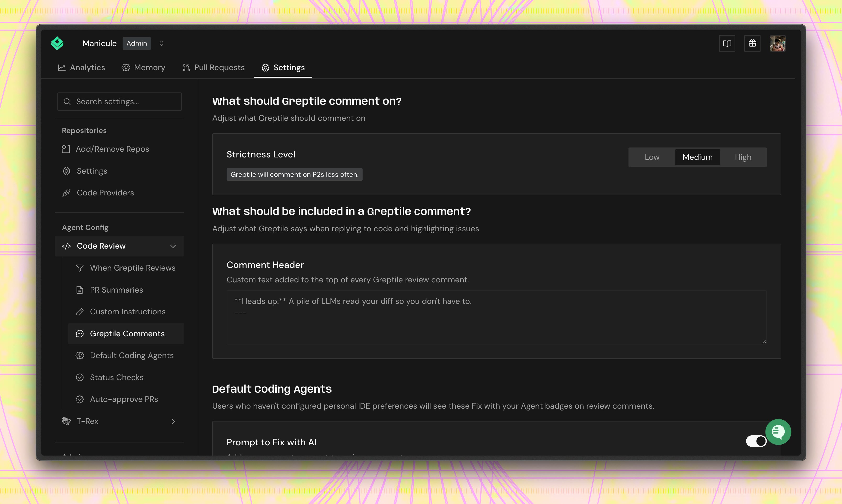Open Code Providers in sidebar
The image size is (842, 504).
coord(119,193)
